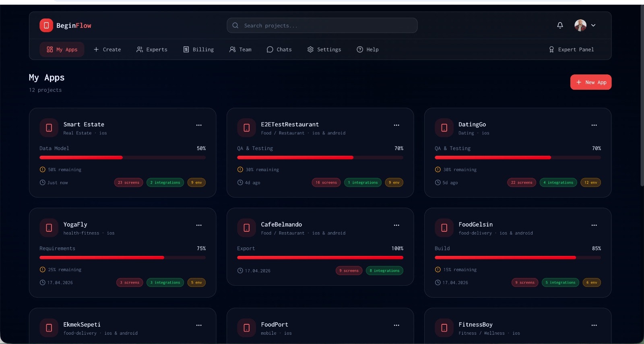
Task: Click the Smart Estate clock icon
Action: 42,183
